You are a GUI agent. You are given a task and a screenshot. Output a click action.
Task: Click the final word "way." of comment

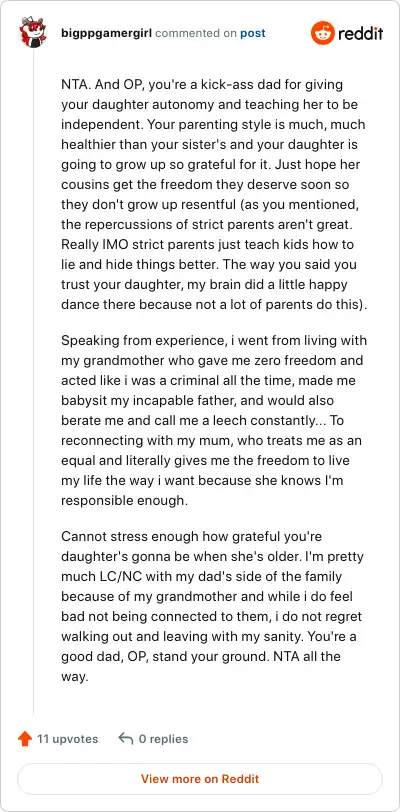click(75, 677)
